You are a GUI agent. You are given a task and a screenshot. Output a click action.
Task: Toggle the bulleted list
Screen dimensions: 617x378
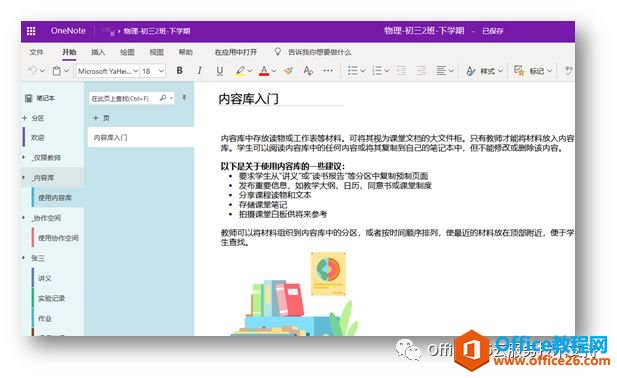(x=353, y=71)
